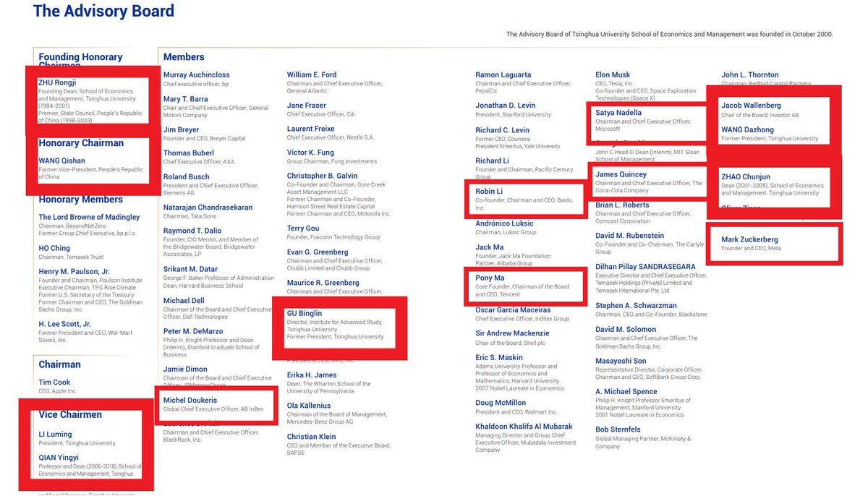Click Natarajan Chandrasekaran
This screenshot has height=496, width=868.
tap(208, 208)
